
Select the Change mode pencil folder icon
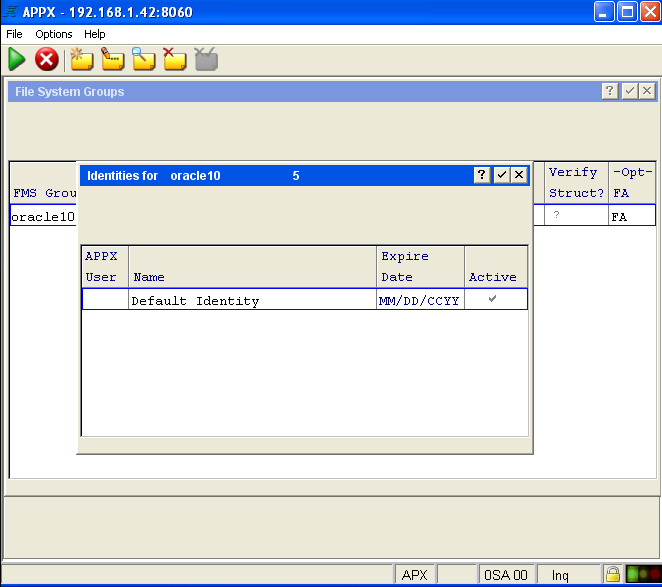point(112,60)
